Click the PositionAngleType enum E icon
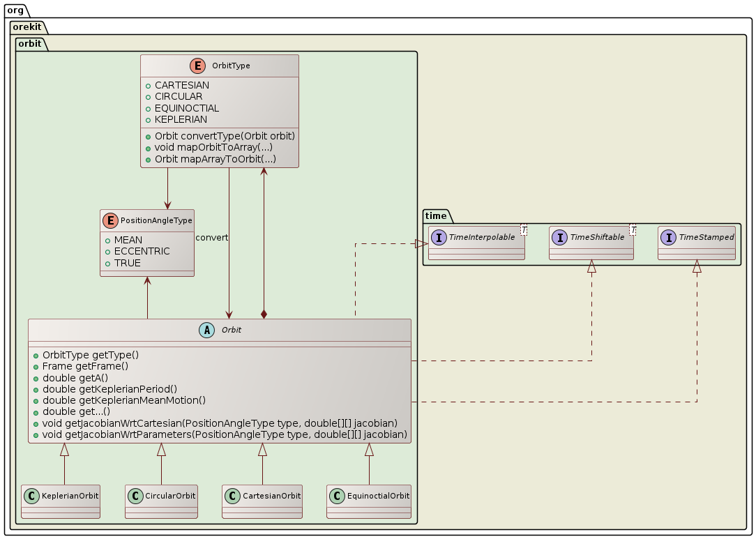Screen dimensions: 756x539 pos(110,220)
